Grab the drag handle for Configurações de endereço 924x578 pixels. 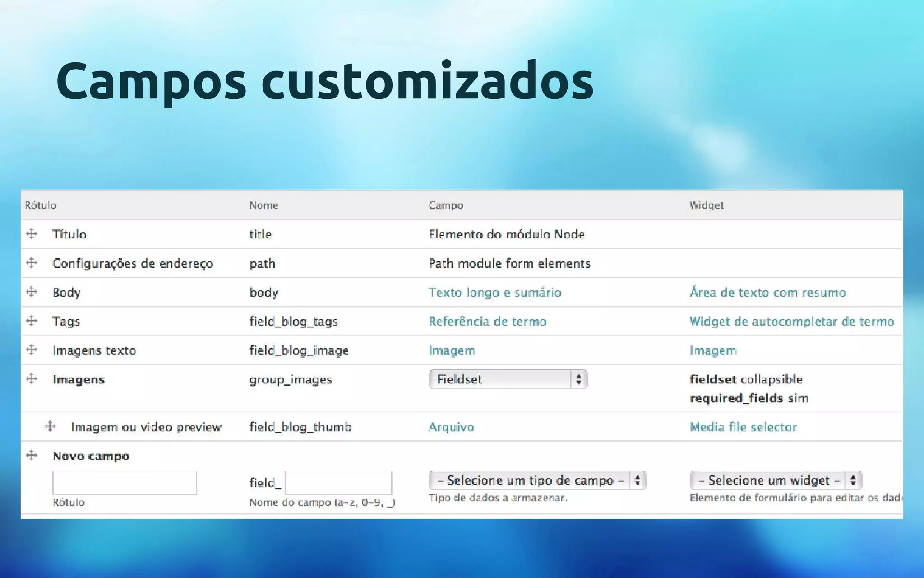32,263
